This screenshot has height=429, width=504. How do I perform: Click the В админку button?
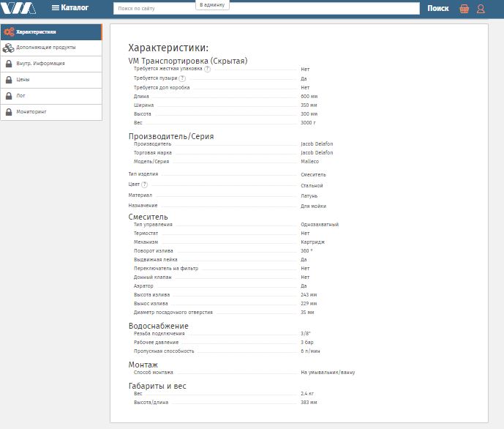click(x=212, y=5)
